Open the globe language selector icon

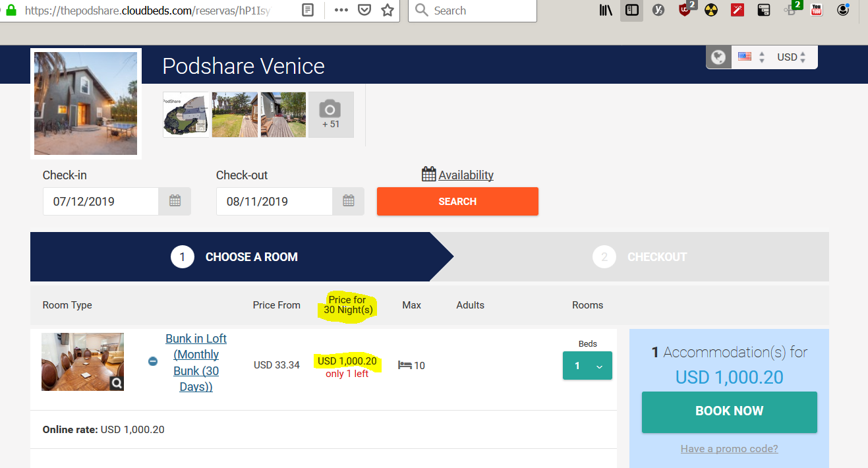point(718,57)
